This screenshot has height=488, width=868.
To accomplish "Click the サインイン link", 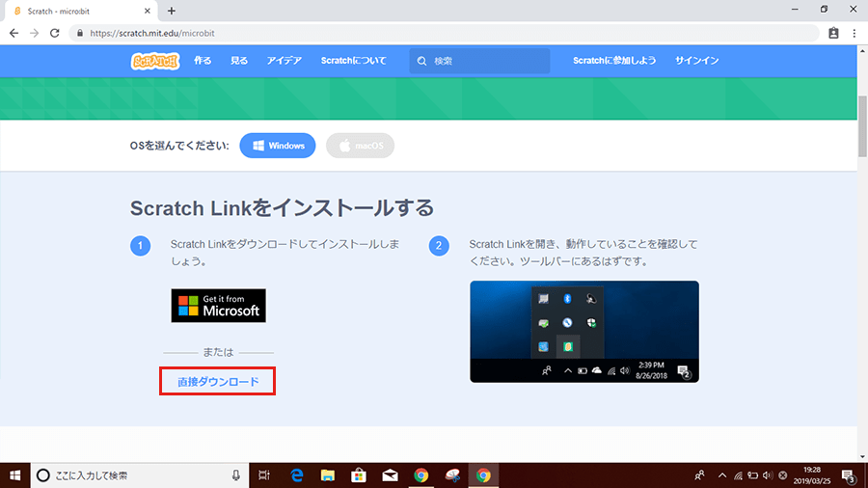I will click(697, 61).
